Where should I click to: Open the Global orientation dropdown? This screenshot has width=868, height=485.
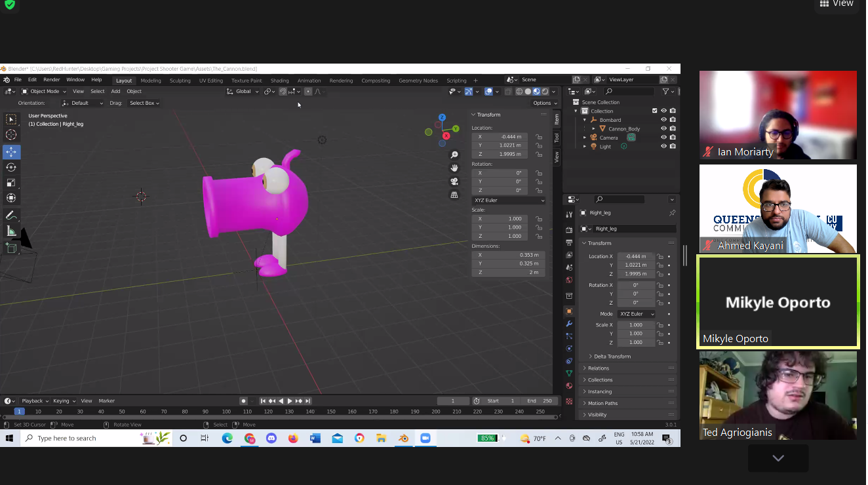[243, 92]
